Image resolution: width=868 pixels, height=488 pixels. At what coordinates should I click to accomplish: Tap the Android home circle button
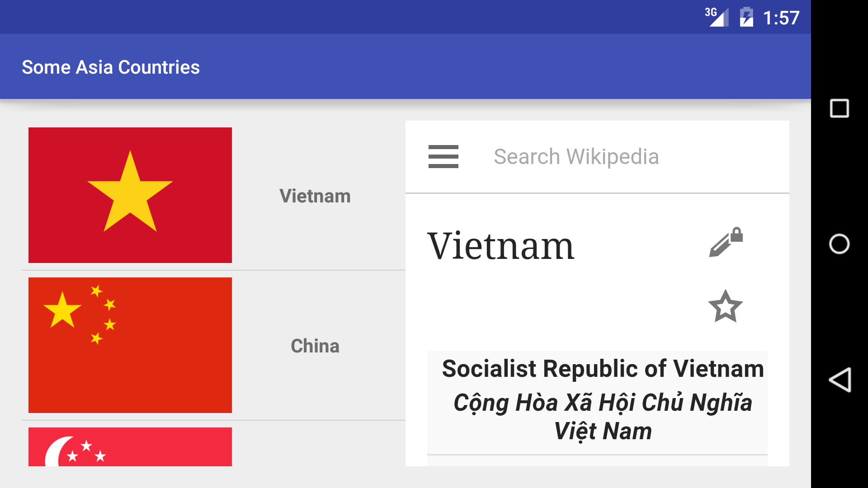coord(840,244)
